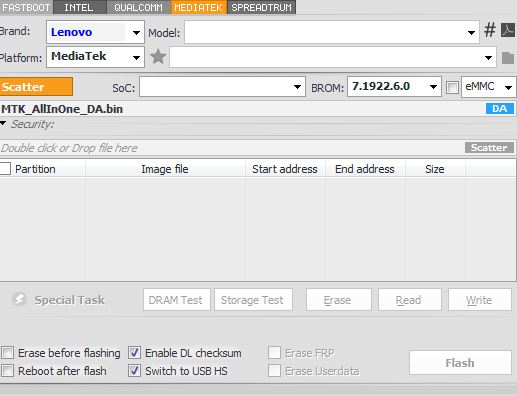Screen dimensions: 517x396
Task: Click the MTK_AllInOne_DA.bin file row
Action: pyautogui.click(x=243, y=109)
